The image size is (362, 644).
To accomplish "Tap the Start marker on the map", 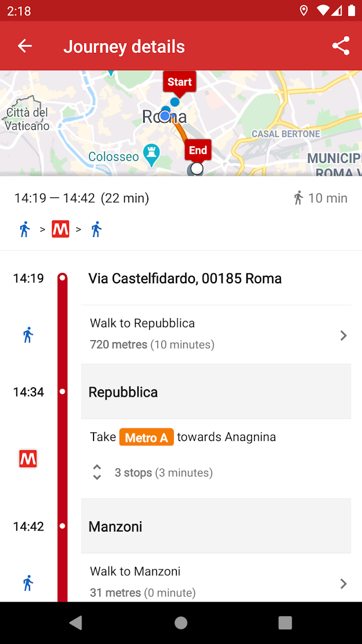I will pyautogui.click(x=179, y=82).
